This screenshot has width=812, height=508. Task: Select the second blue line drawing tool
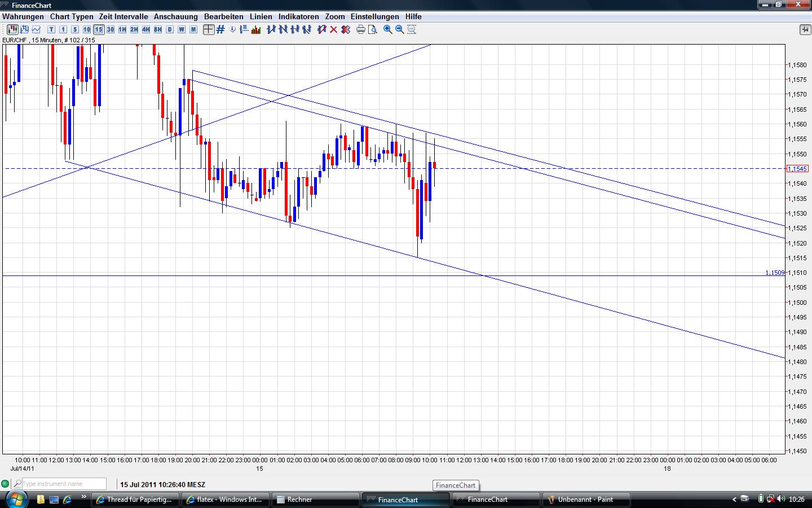(x=283, y=29)
